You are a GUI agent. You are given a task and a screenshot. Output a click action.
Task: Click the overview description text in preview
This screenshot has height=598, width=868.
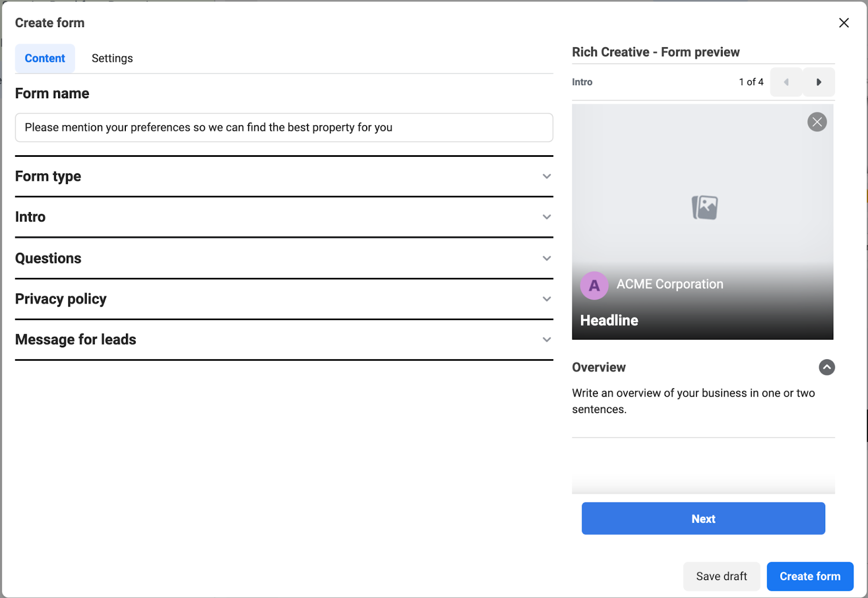[693, 401]
